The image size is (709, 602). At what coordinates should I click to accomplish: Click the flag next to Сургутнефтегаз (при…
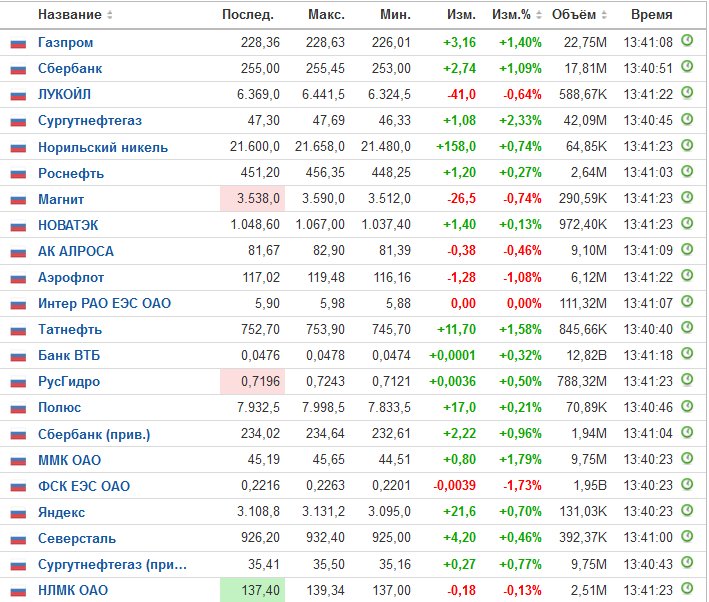[x=18, y=565]
